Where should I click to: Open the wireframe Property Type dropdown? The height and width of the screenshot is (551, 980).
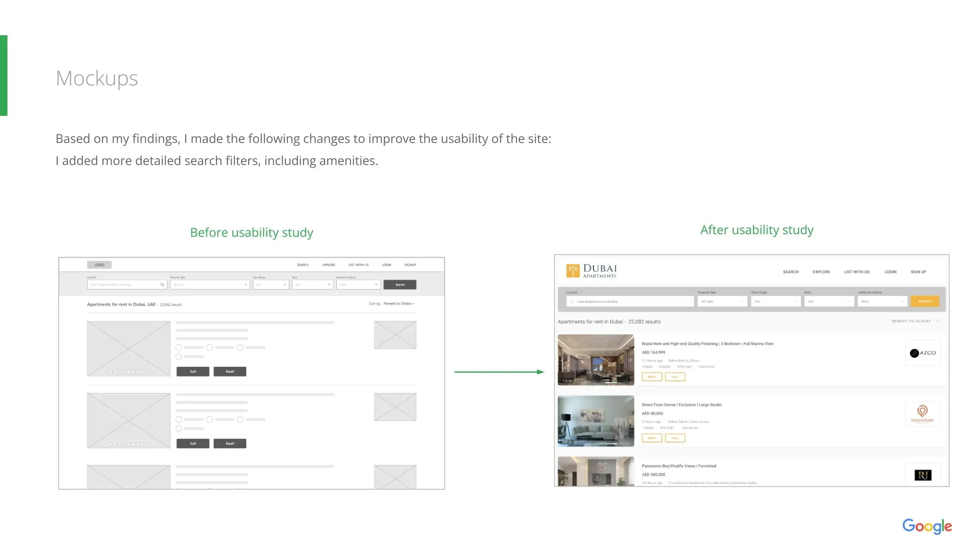tap(210, 285)
